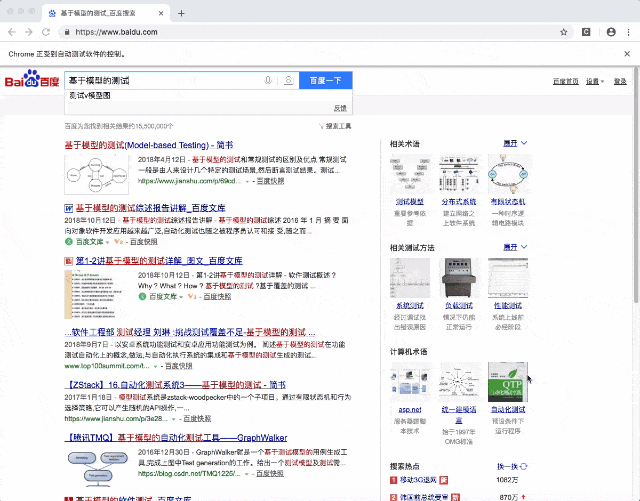Reload the page

click(x=46, y=32)
